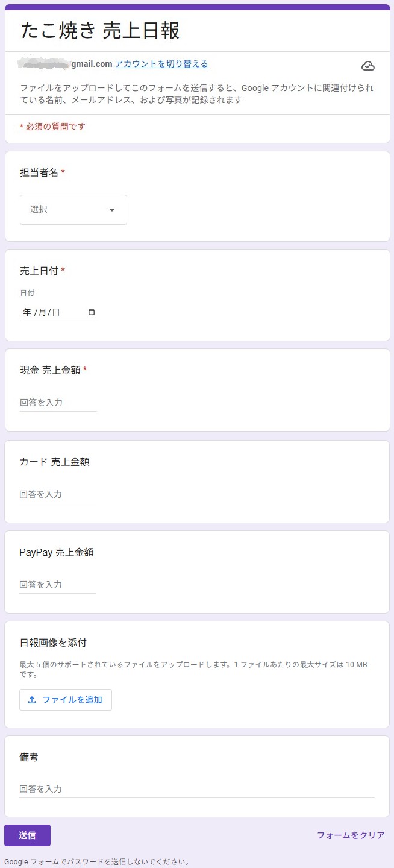Click フォームをクリア to reset the form
394x868 pixels.
click(350, 835)
